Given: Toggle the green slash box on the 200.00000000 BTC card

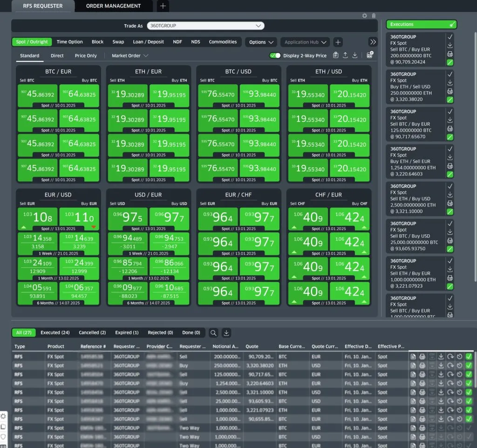Looking at the screenshot, I should pos(450,62).
